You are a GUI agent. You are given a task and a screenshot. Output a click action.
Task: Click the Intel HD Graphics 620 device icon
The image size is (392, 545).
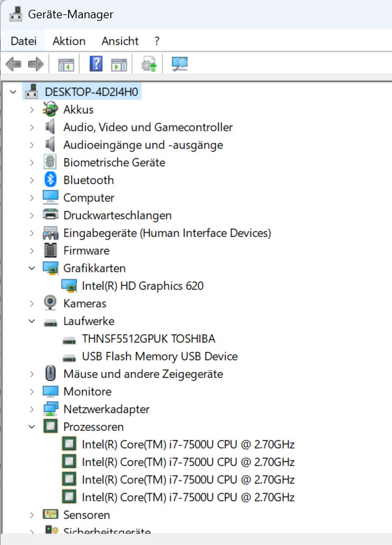tap(68, 286)
